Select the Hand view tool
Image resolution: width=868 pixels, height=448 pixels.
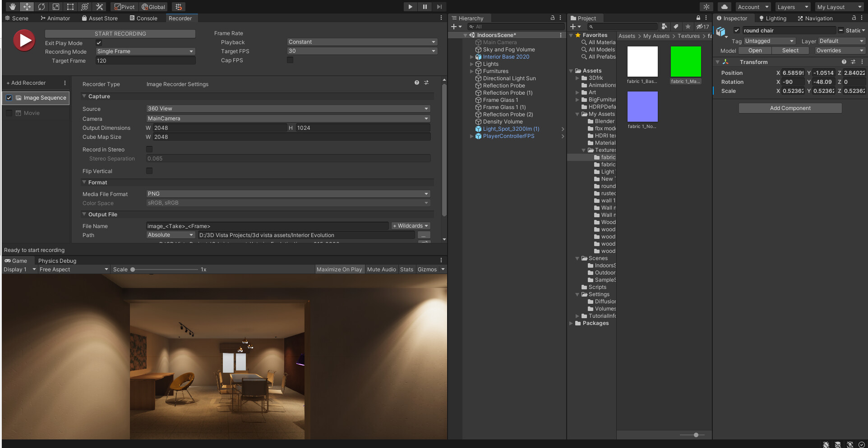coord(12,6)
